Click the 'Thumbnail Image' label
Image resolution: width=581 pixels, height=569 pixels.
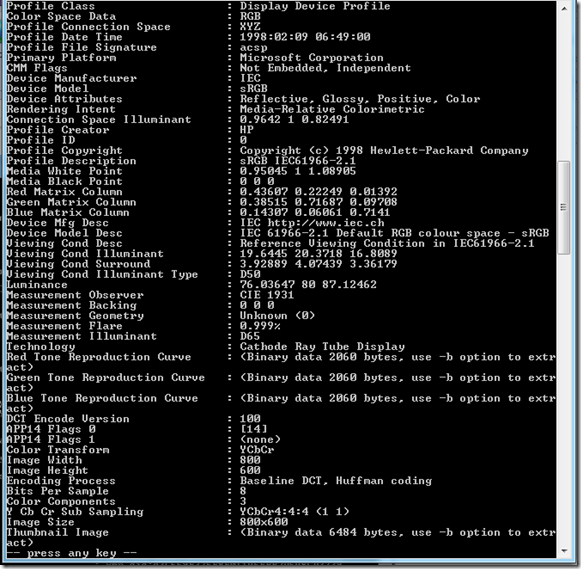pyautogui.click(x=58, y=532)
